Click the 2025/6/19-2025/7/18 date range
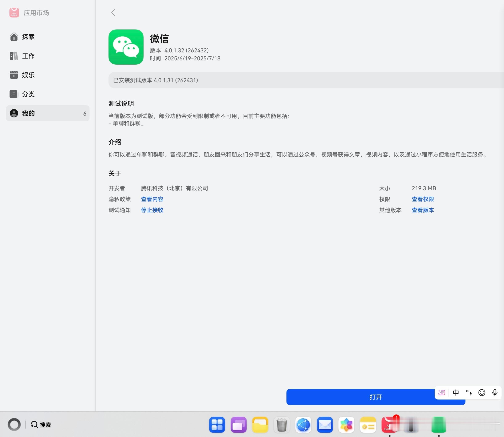The width and height of the screenshot is (504, 437). (192, 59)
